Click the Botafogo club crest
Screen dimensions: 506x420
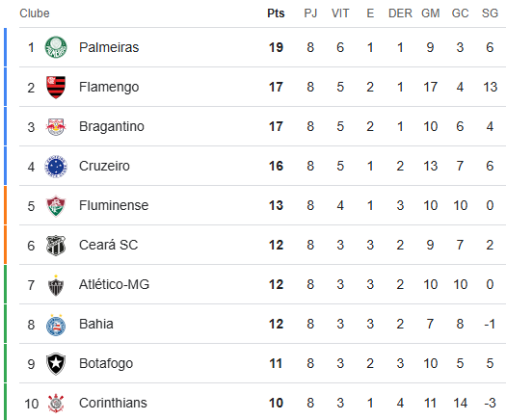pos(56,364)
